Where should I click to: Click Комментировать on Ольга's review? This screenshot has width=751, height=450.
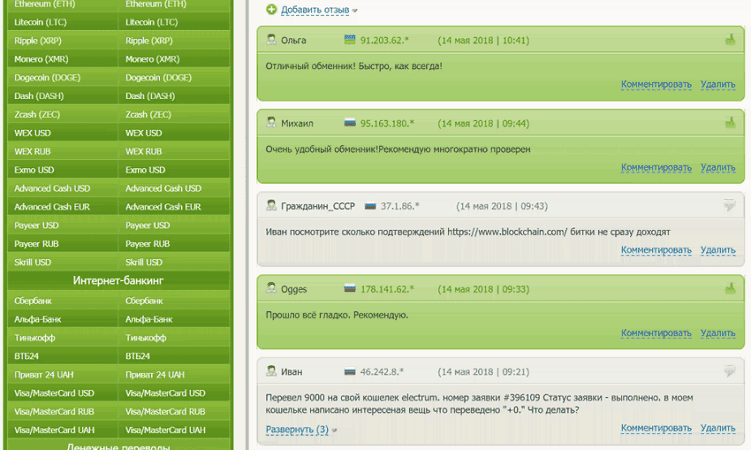(x=656, y=85)
